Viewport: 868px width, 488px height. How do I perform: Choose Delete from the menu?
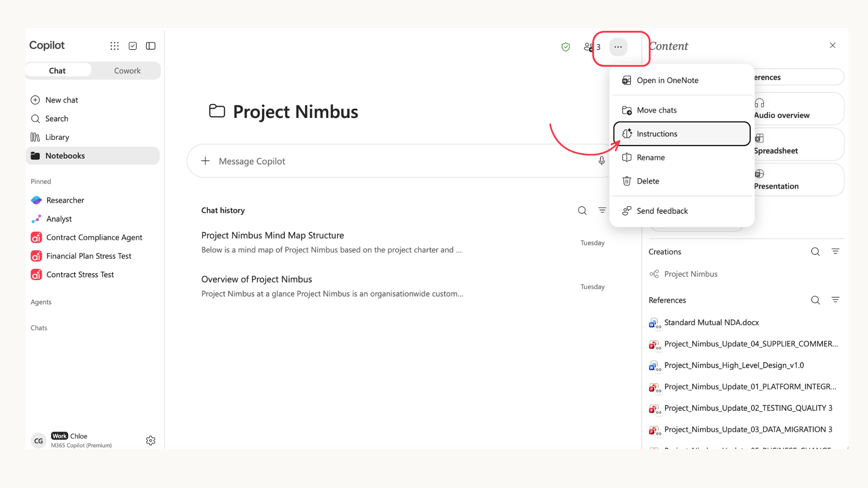682,181
